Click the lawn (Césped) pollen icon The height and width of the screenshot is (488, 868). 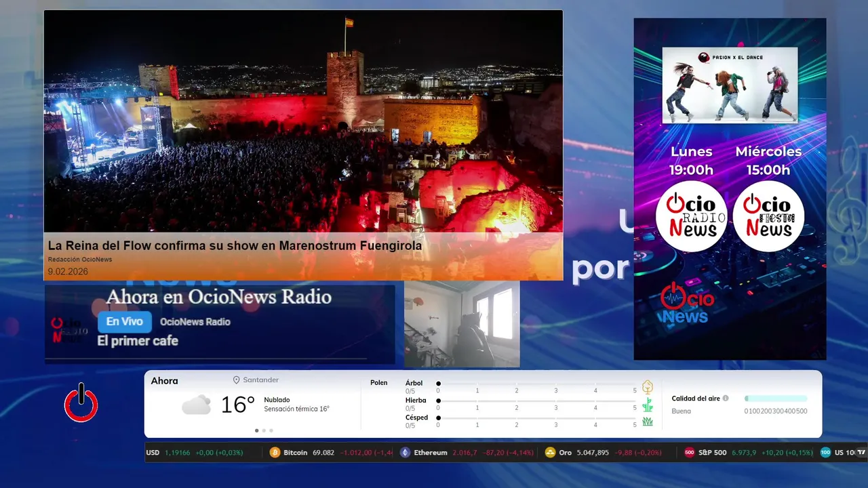click(648, 422)
